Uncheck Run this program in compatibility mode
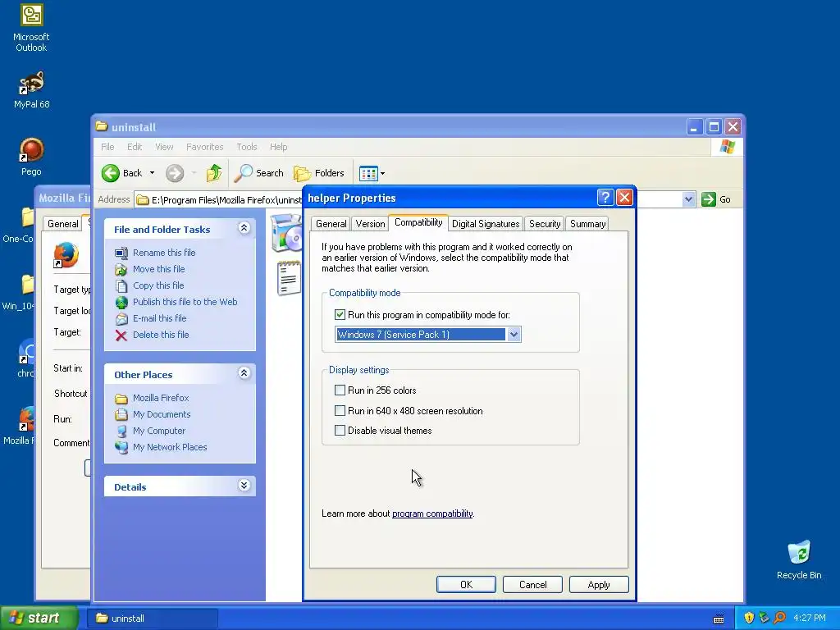The image size is (840, 630). [x=340, y=314]
